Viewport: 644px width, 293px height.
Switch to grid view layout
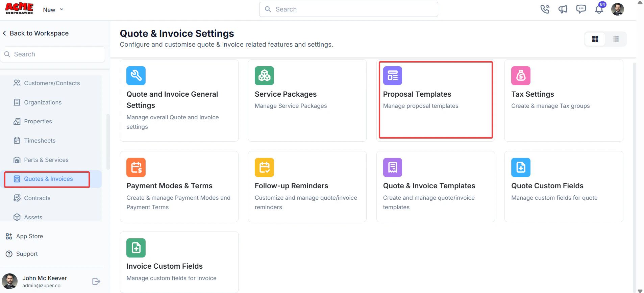pos(595,39)
